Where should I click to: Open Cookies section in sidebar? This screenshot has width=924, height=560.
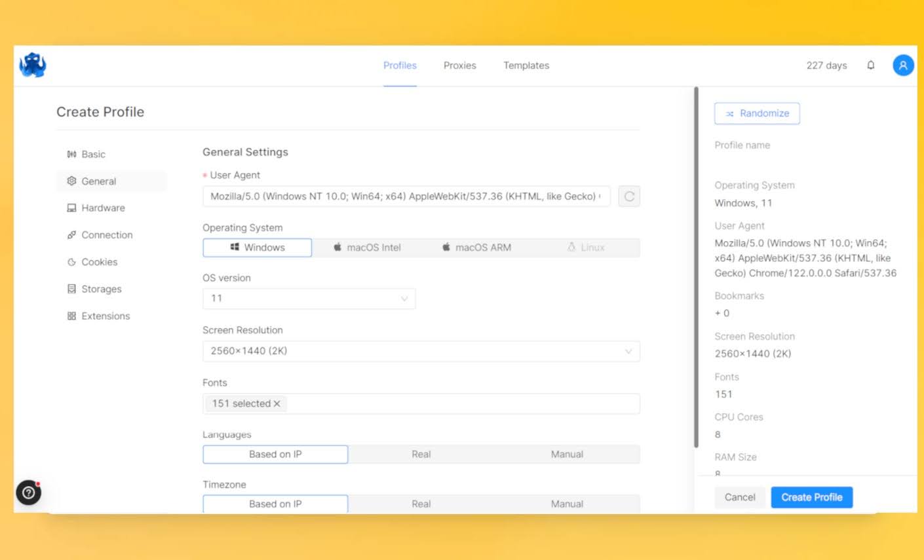point(99,262)
